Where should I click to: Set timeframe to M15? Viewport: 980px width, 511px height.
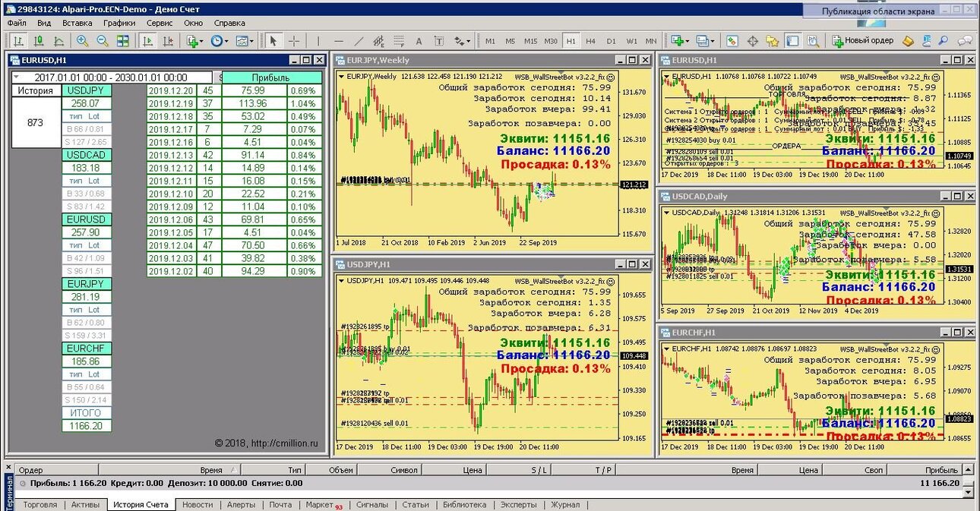530,41
